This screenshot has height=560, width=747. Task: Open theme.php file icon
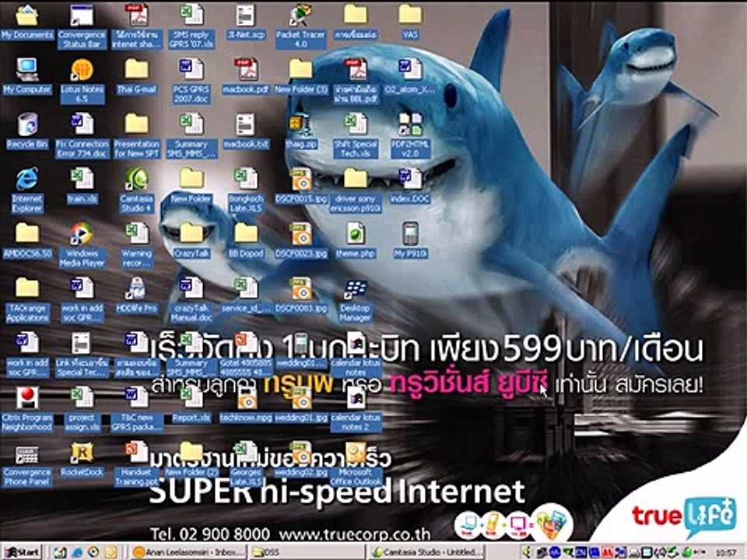(x=356, y=241)
